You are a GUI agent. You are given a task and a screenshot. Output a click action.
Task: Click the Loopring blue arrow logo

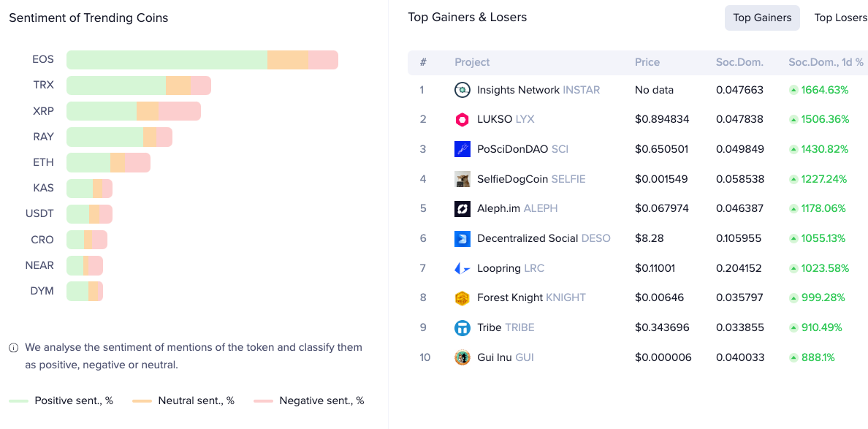[462, 268]
